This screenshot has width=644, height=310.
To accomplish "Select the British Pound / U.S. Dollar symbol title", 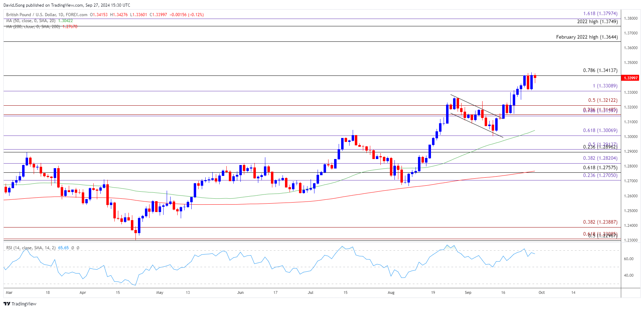I will (47, 15).
